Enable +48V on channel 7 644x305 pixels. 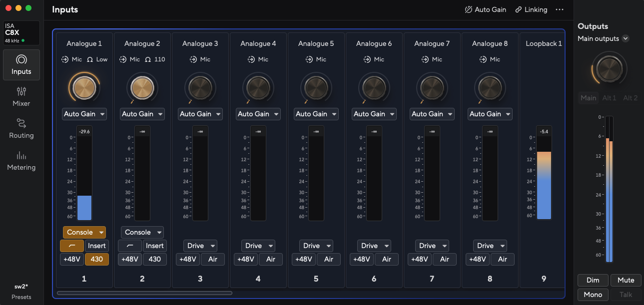click(x=420, y=259)
